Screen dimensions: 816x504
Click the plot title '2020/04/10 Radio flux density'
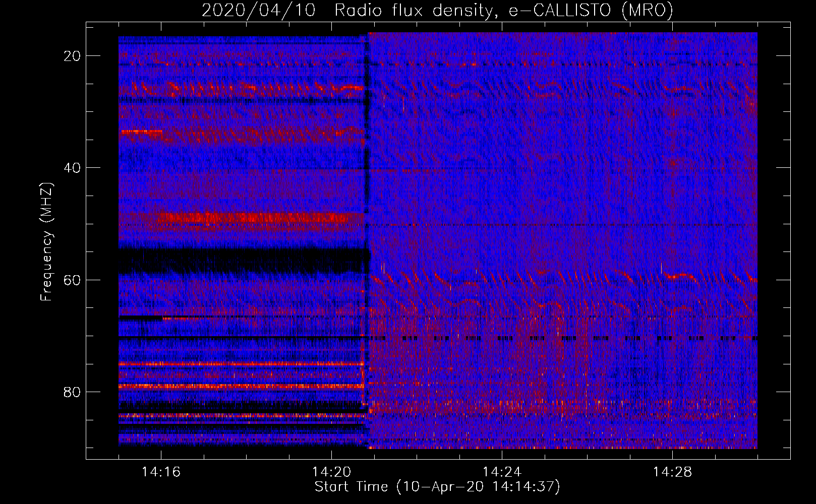437,11
